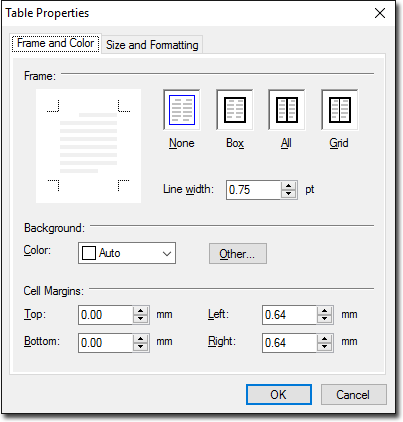Switch to Size and Formatting tab
This screenshot has width=403, height=422.
(152, 45)
